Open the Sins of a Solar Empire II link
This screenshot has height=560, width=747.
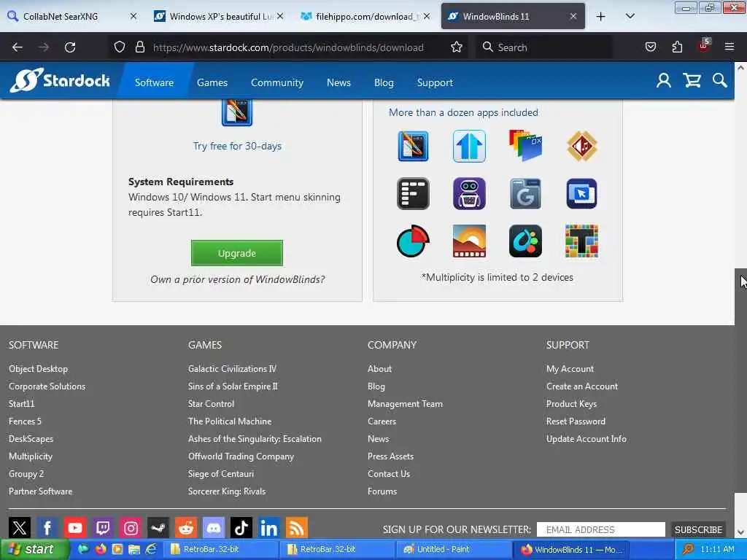click(x=233, y=386)
